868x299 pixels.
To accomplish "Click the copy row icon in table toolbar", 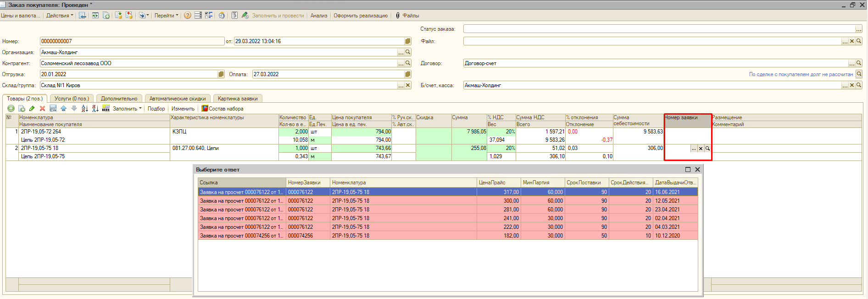I will tap(22, 108).
